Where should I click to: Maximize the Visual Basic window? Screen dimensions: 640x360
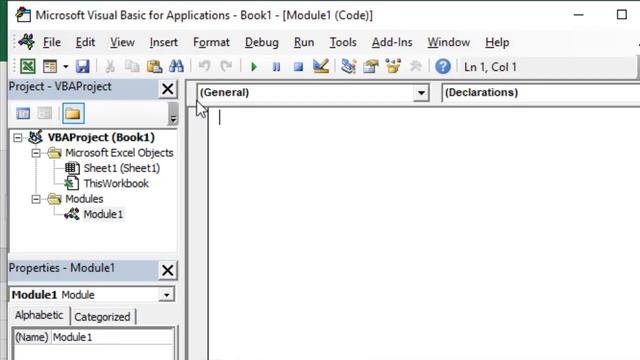click(622, 15)
